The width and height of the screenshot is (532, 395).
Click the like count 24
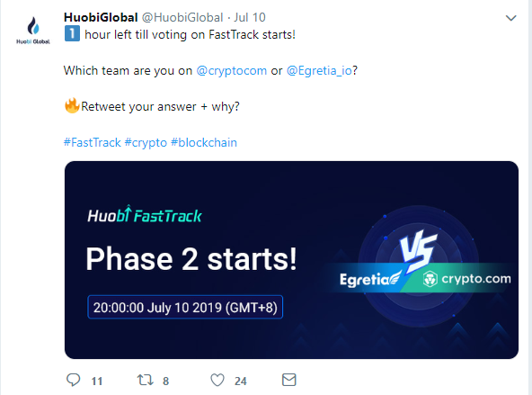241,382
